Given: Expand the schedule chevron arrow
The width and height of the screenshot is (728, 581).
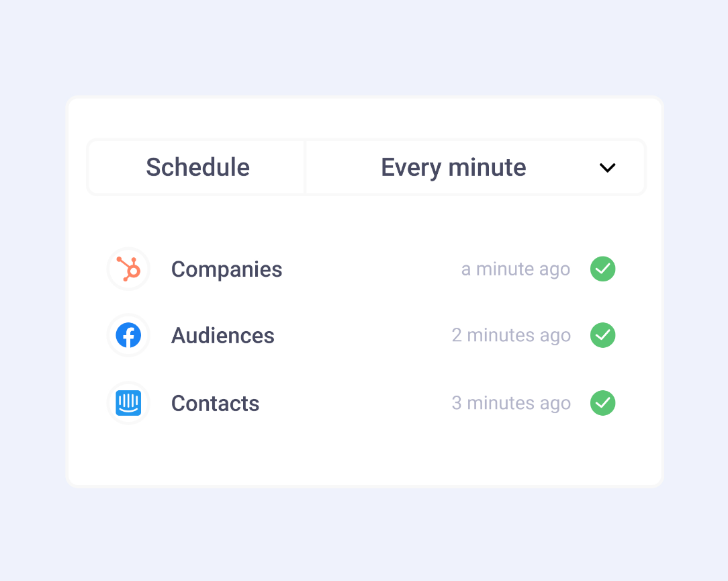Looking at the screenshot, I should click(607, 168).
